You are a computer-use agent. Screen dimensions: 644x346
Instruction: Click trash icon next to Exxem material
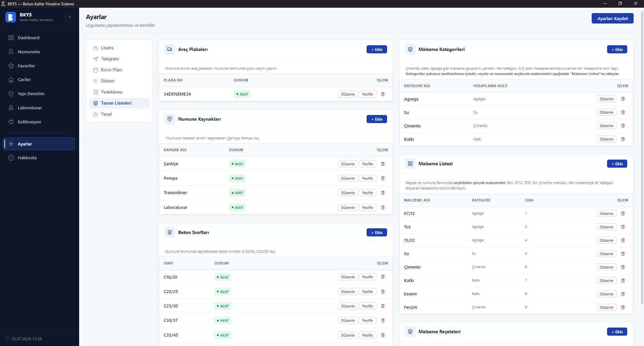(623, 294)
